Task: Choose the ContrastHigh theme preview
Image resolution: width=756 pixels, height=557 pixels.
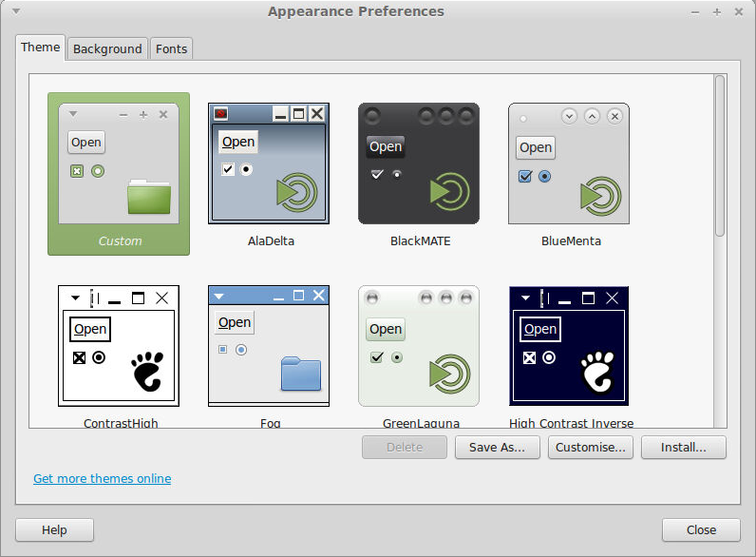Action: tap(119, 346)
